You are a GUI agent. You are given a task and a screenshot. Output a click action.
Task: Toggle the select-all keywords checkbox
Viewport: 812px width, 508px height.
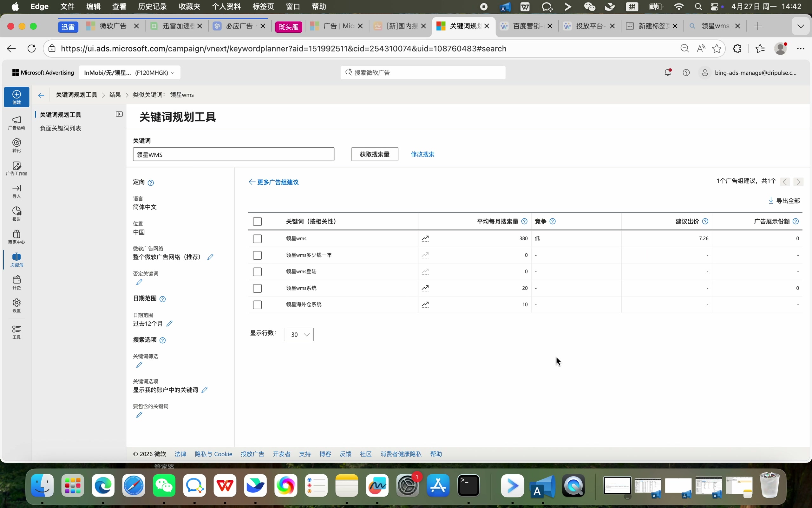[x=257, y=222]
